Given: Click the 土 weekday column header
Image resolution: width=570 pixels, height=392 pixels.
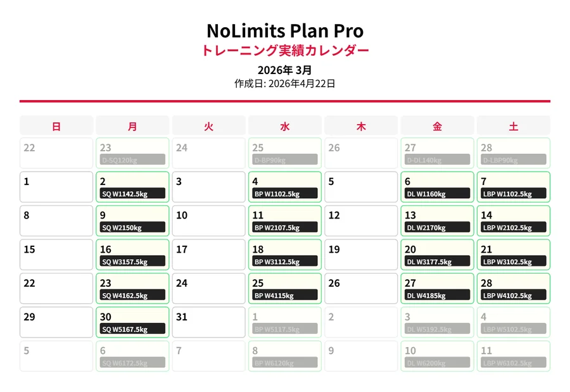Looking at the screenshot, I should (x=513, y=126).
